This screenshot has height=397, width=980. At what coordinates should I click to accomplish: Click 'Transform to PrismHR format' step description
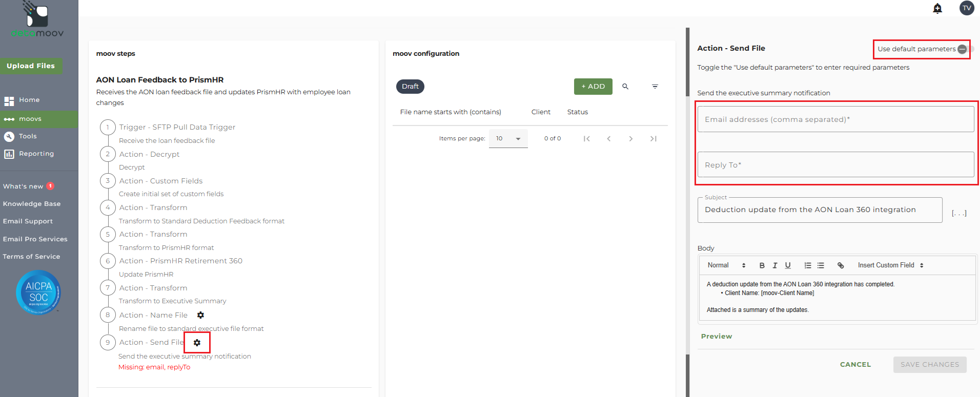pyautogui.click(x=167, y=248)
